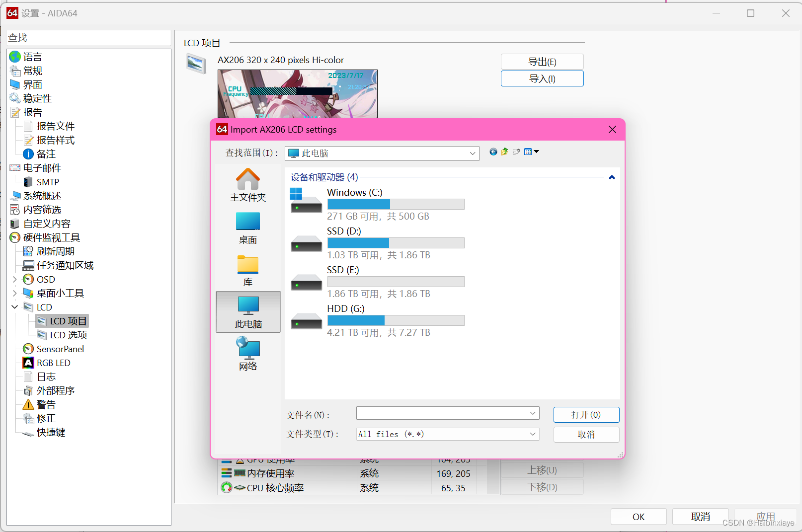The height and width of the screenshot is (532, 802).
Task: Click the up one level folder icon
Action: [504, 152]
